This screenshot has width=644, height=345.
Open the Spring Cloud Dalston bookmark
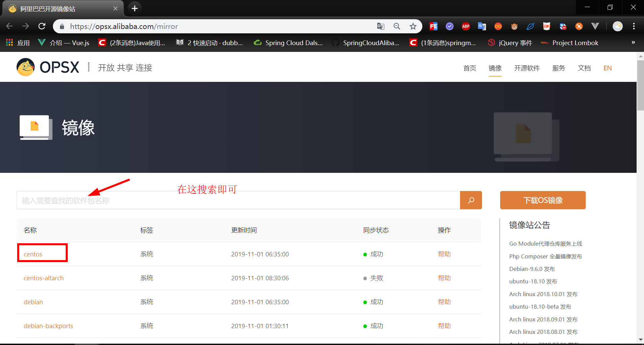click(288, 43)
